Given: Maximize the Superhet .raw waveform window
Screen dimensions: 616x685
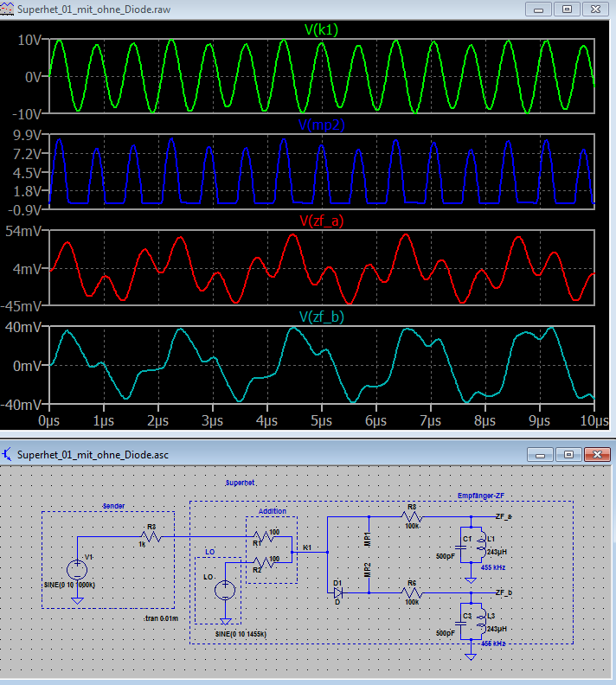Looking at the screenshot, I should [567, 9].
